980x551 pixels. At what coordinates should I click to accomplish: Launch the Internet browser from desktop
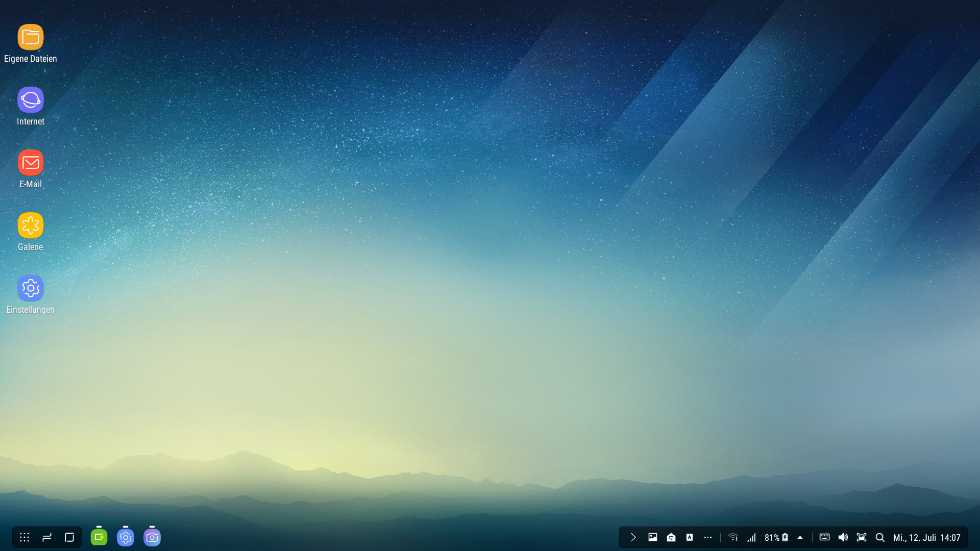click(x=31, y=107)
